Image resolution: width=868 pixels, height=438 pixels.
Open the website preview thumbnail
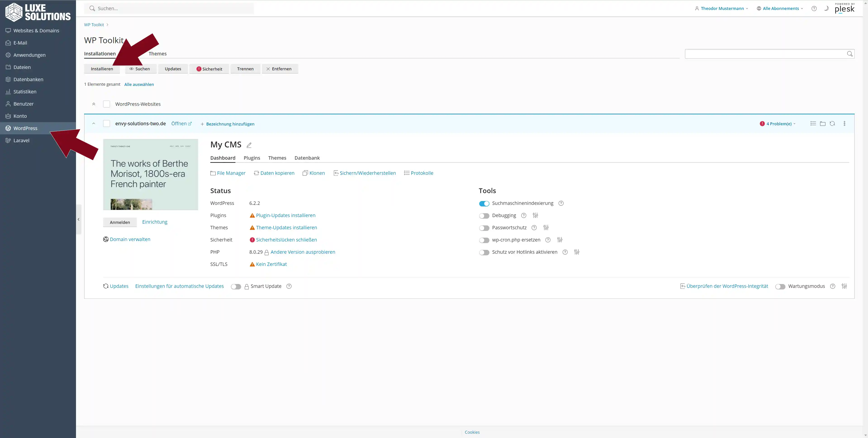(150, 175)
